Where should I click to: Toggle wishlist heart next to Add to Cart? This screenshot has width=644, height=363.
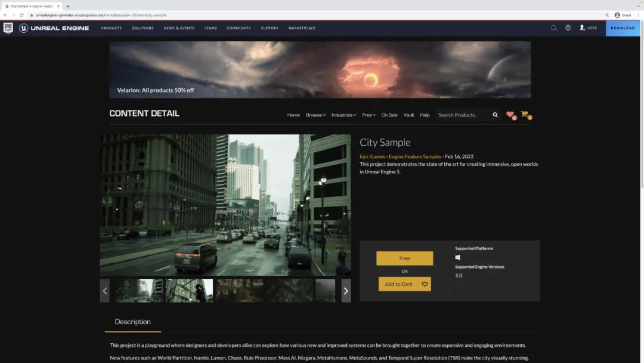coord(425,284)
